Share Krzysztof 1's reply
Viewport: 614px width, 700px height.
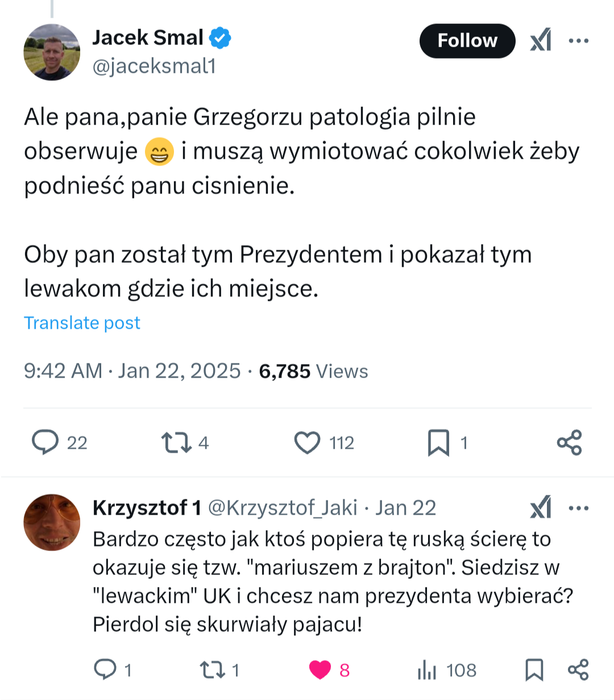click(578, 669)
